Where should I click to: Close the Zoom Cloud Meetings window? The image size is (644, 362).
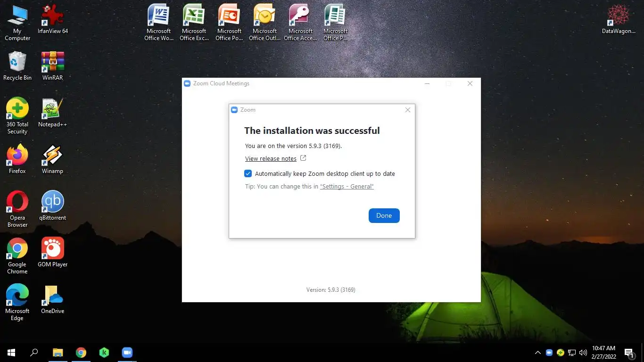point(470,83)
